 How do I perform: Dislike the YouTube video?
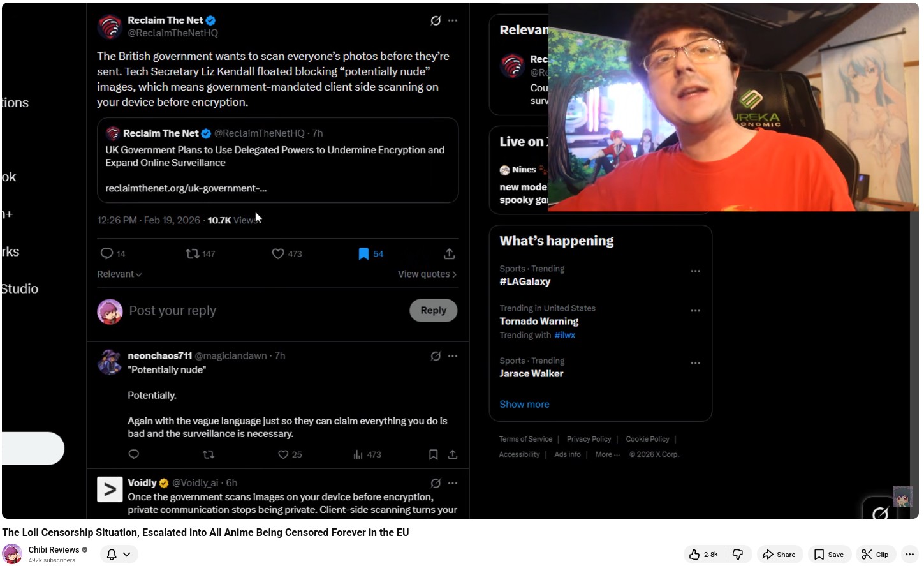(x=738, y=555)
